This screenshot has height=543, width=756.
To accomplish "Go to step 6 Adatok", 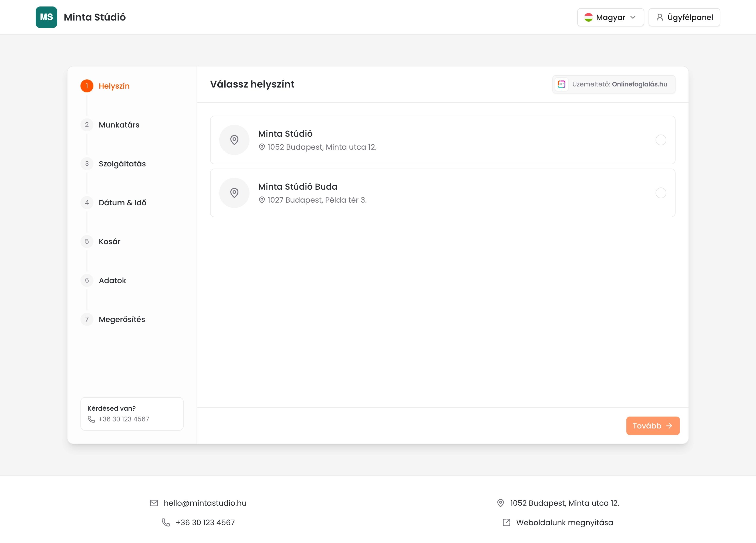I will pos(103,280).
